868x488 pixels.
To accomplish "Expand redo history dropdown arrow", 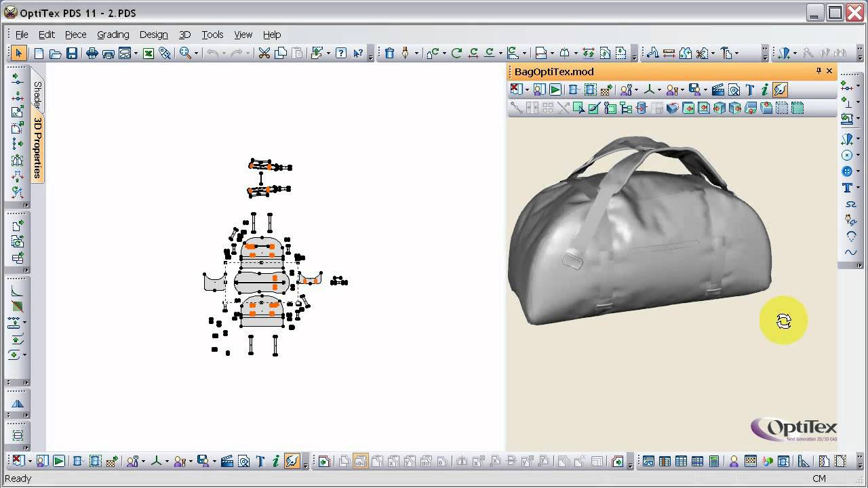I will 248,53.
